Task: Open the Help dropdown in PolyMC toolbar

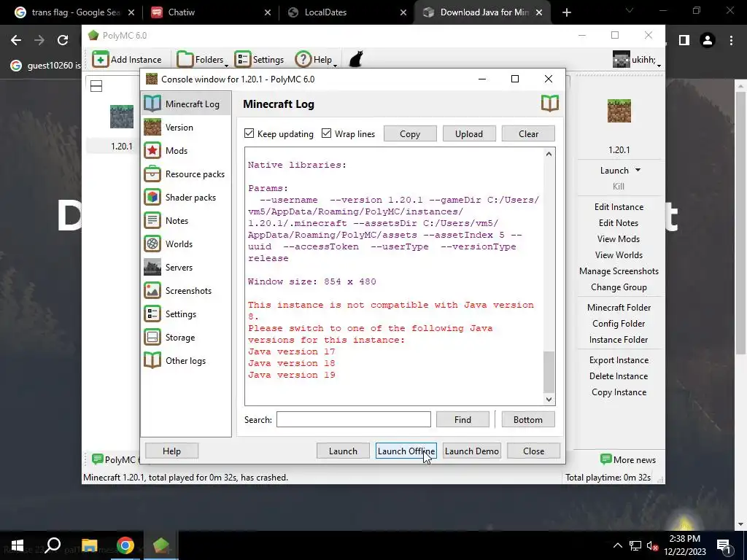Action: tap(316, 60)
